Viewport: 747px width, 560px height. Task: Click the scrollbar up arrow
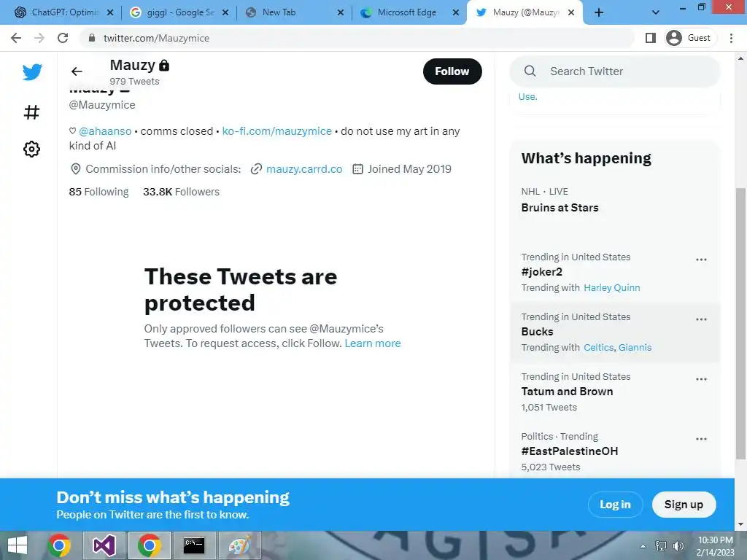click(x=740, y=58)
